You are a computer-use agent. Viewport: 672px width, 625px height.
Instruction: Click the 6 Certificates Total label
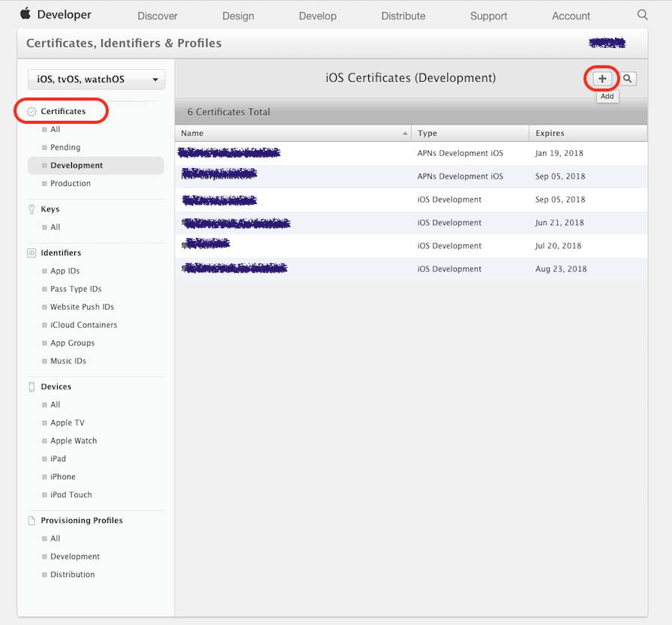click(x=229, y=112)
